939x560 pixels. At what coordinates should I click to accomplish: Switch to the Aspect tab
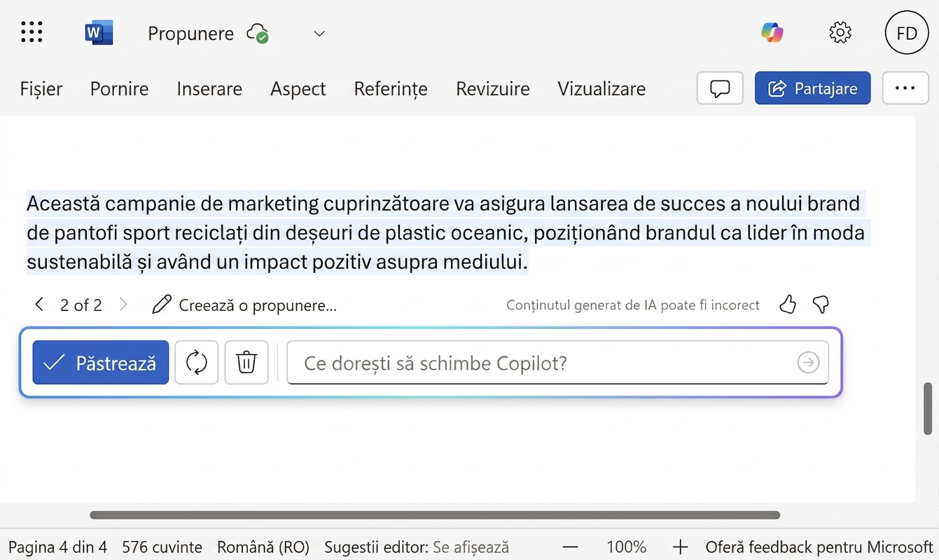[298, 89]
